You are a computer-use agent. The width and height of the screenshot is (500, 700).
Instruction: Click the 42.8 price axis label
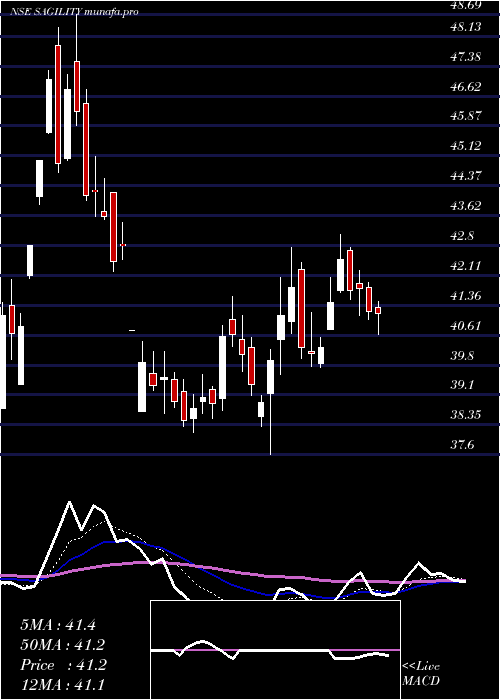pos(461,236)
